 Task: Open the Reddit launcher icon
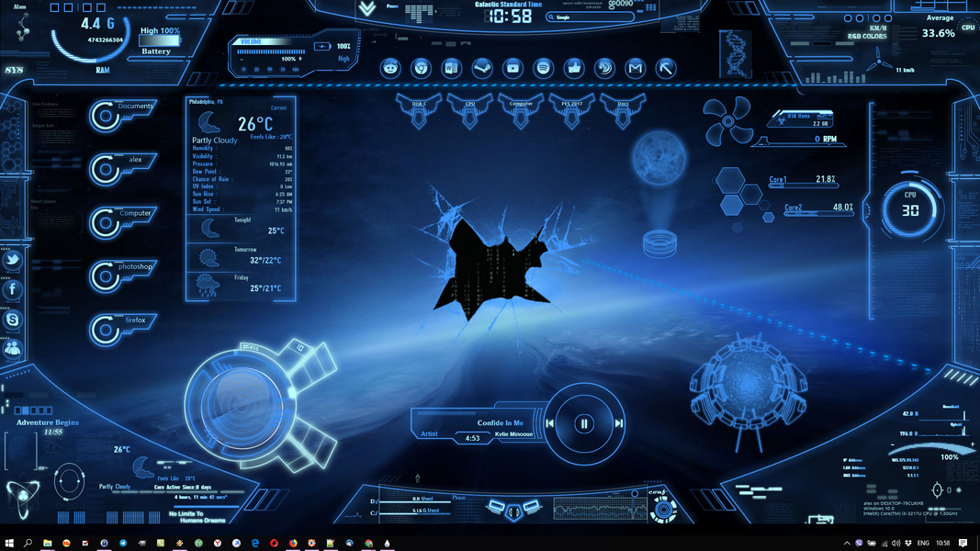point(390,68)
